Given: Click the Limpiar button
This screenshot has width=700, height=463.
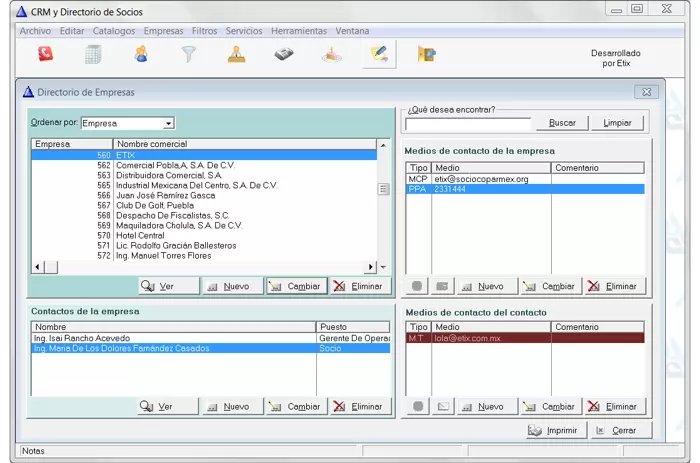Looking at the screenshot, I should coord(617,123).
